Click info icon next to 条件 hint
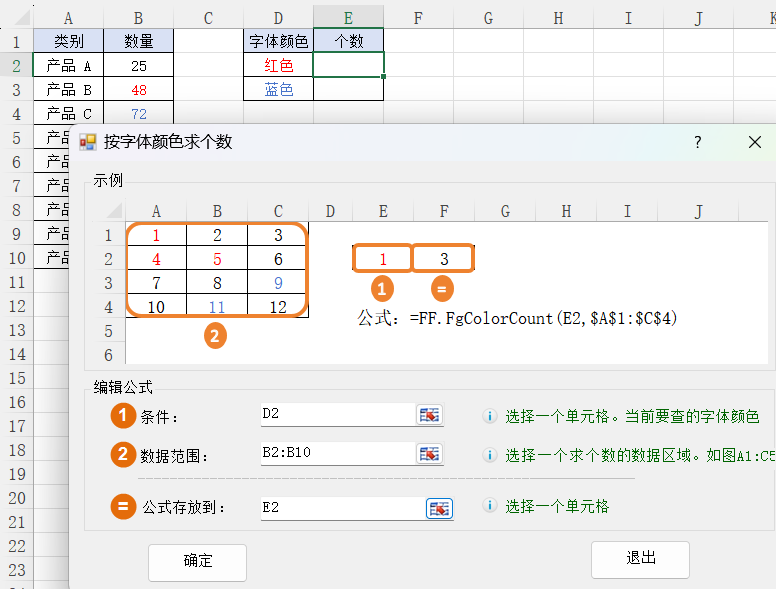 490,416
